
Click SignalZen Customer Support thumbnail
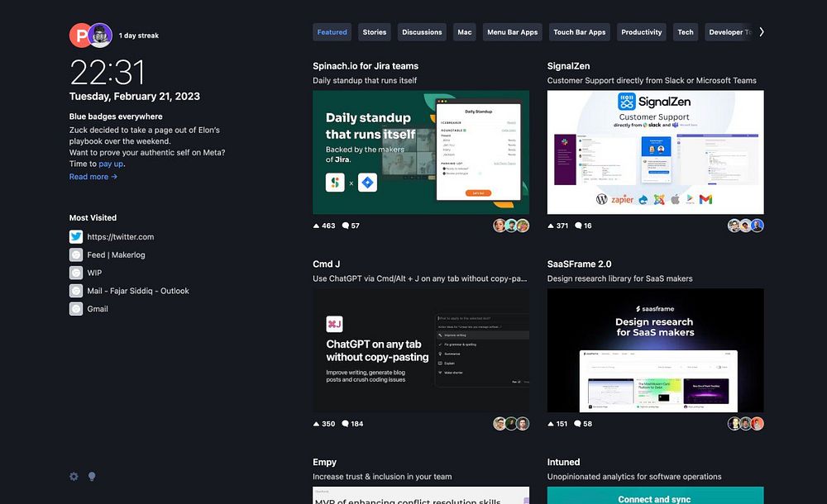(x=656, y=152)
